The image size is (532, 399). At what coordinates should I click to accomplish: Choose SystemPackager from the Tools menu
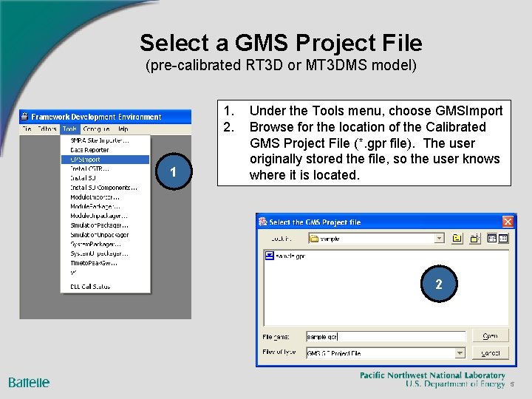pyautogui.click(x=105, y=245)
